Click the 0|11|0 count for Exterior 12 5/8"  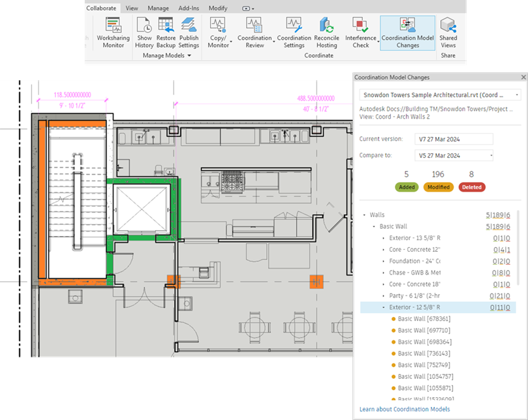[500, 307]
